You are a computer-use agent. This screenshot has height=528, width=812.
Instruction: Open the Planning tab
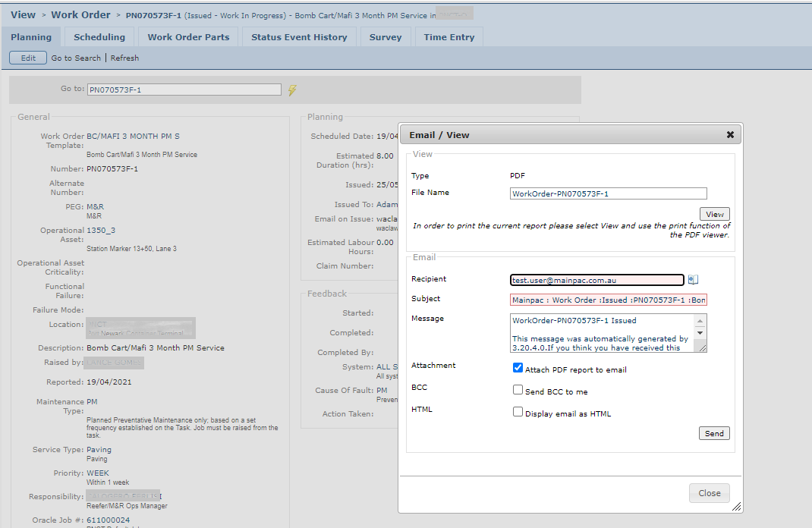[31, 37]
